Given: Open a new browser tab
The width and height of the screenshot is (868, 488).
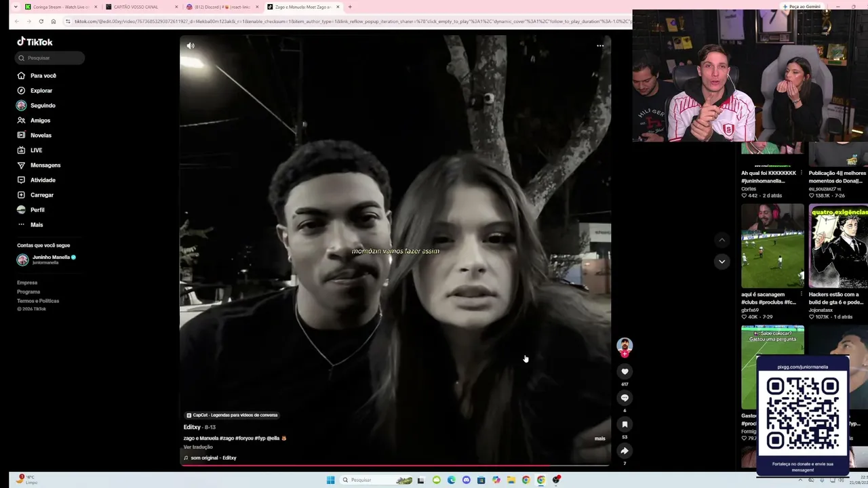Looking at the screenshot, I should click(350, 7).
